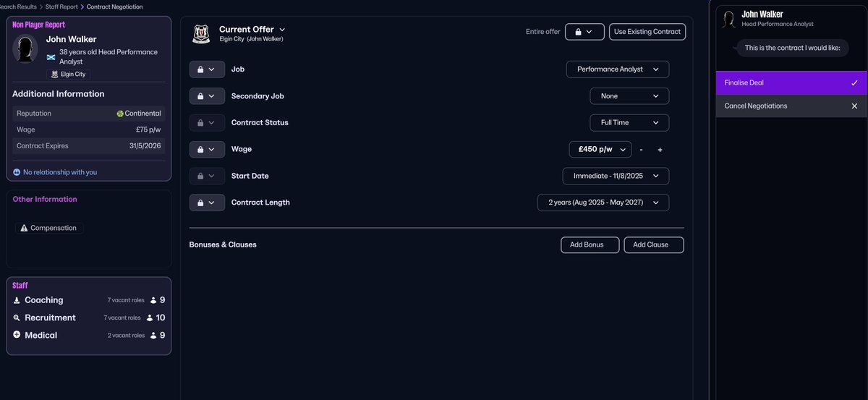The height and width of the screenshot is (400, 868).
Task: Click the Scotland flag icon
Action: point(51,56)
